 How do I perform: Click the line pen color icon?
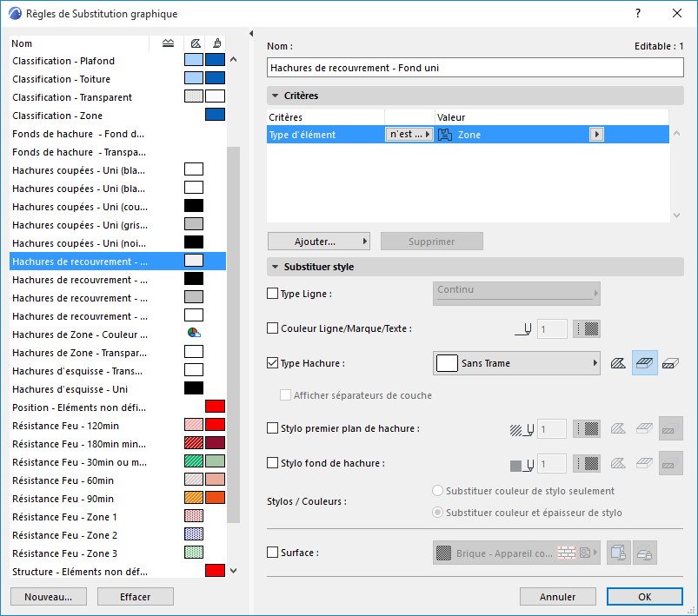524,329
